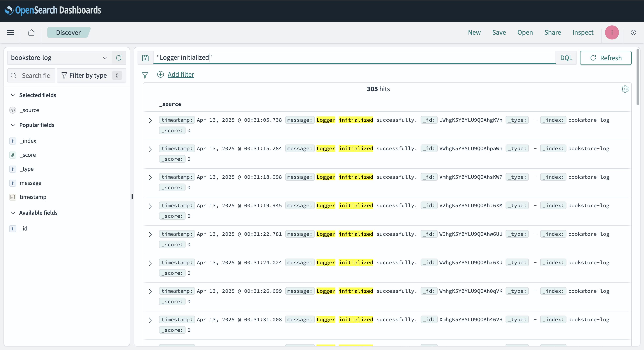This screenshot has width=644, height=350.
Task: Select the _score field
Action: 28,155
